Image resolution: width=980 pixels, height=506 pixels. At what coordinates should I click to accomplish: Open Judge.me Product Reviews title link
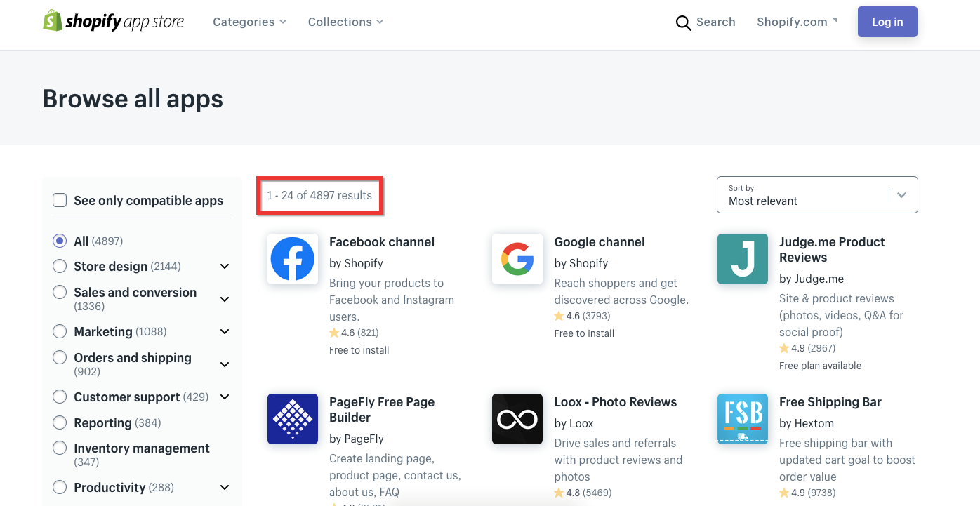pyautogui.click(x=832, y=250)
